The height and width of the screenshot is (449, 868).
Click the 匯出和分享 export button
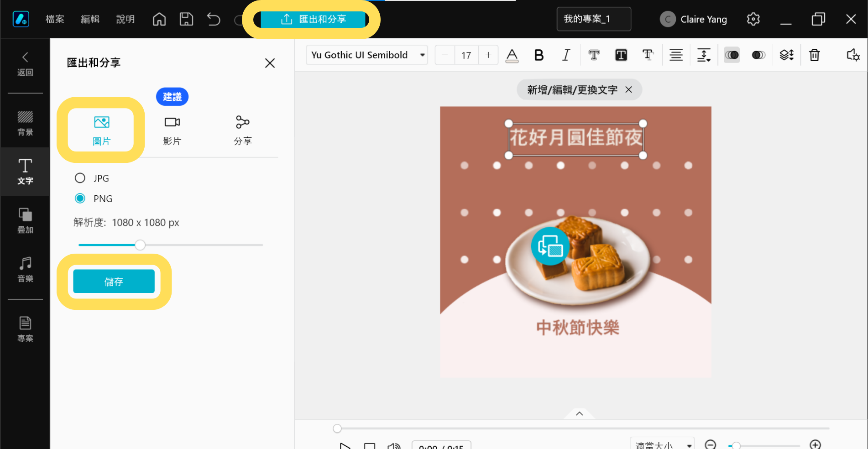coord(313,19)
